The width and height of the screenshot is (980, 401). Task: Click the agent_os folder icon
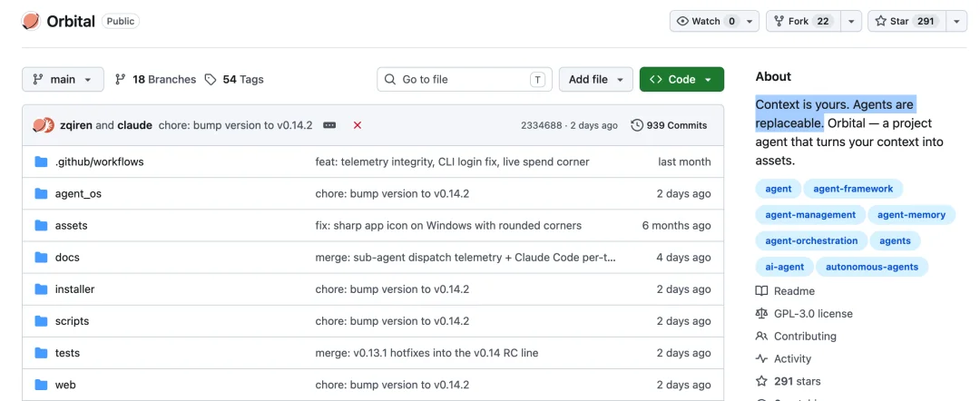point(41,193)
